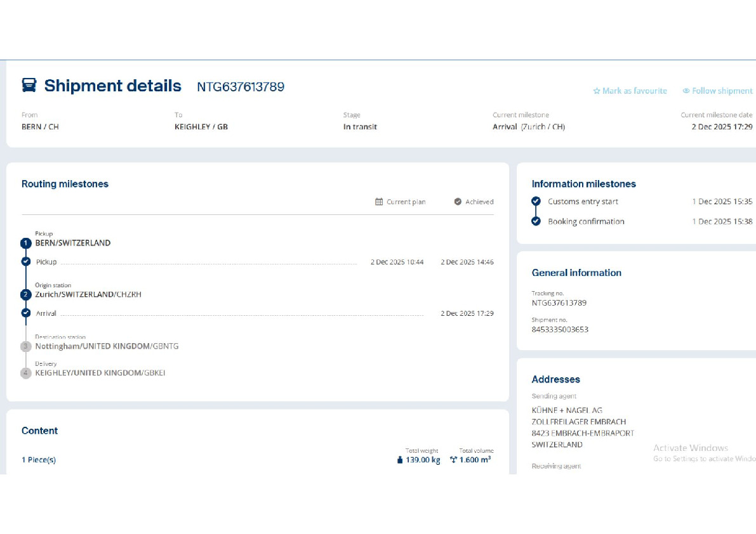Click shipment number 8453335003653
Screen dimensions: 756x534
(560, 330)
